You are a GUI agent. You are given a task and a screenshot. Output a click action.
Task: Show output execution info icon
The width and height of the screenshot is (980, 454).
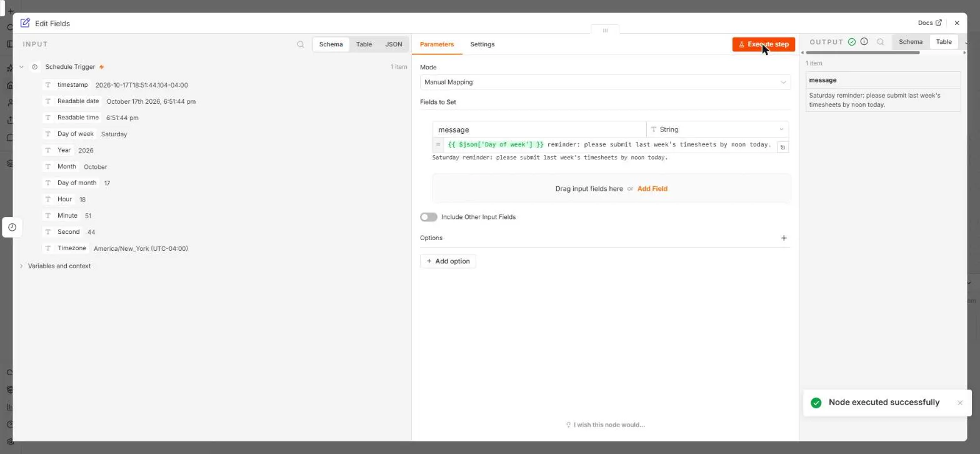(864, 42)
